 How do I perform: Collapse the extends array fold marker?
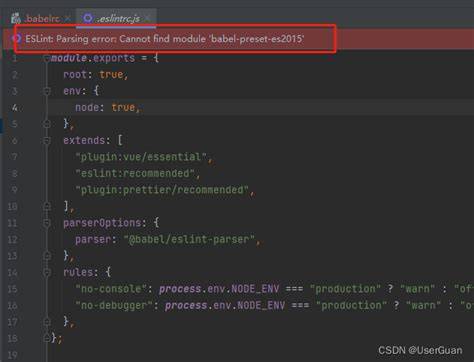[x=47, y=140]
